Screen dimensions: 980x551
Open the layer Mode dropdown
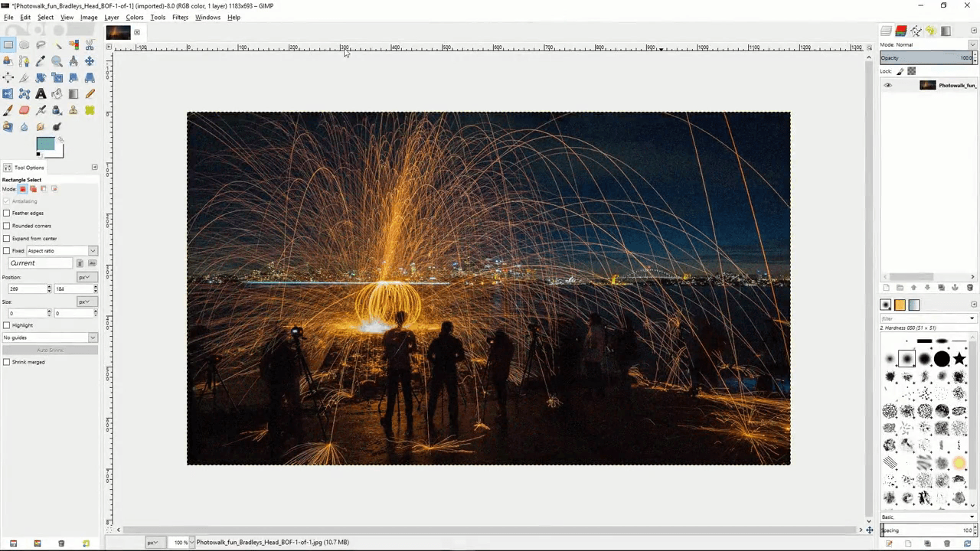click(x=972, y=44)
